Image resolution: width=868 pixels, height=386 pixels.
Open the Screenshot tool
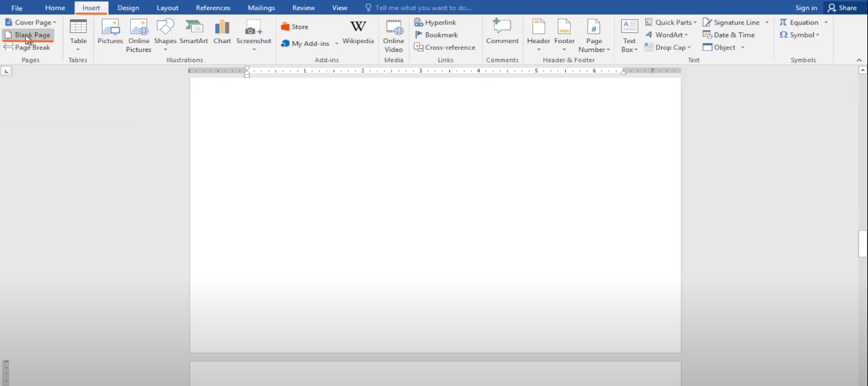(x=253, y=36)
